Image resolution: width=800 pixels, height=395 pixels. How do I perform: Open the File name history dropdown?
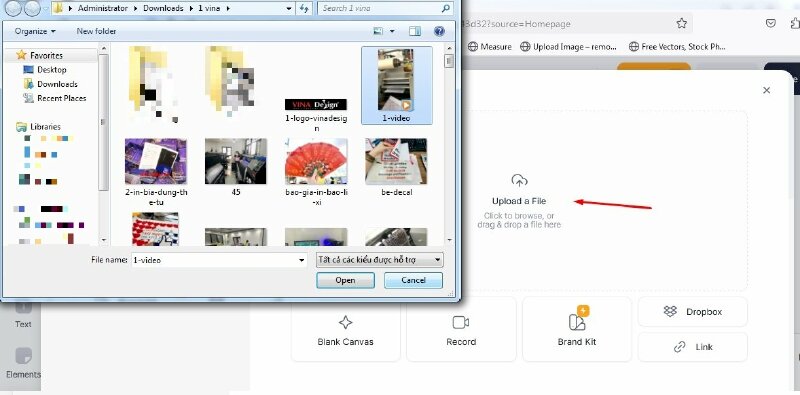click(302, 260)
